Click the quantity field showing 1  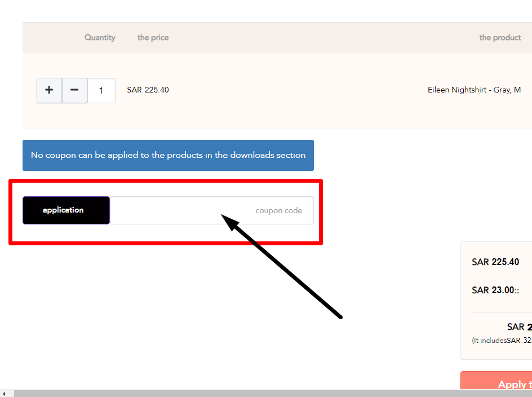[101, 90]
